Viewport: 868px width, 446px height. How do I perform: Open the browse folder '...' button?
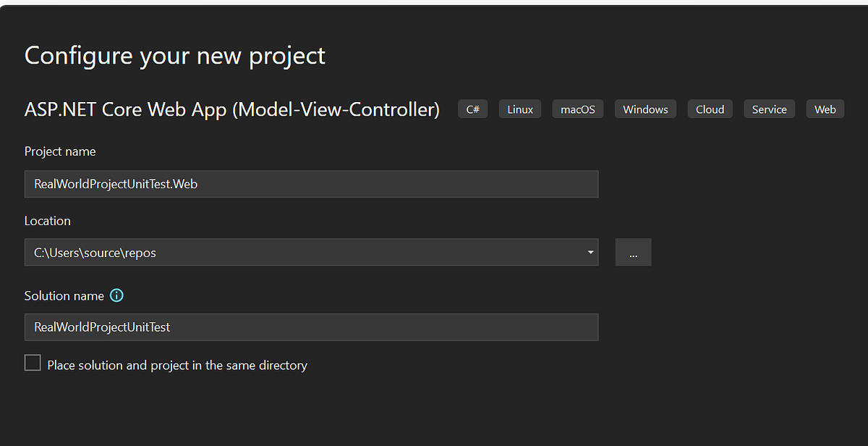pos(633,253)
